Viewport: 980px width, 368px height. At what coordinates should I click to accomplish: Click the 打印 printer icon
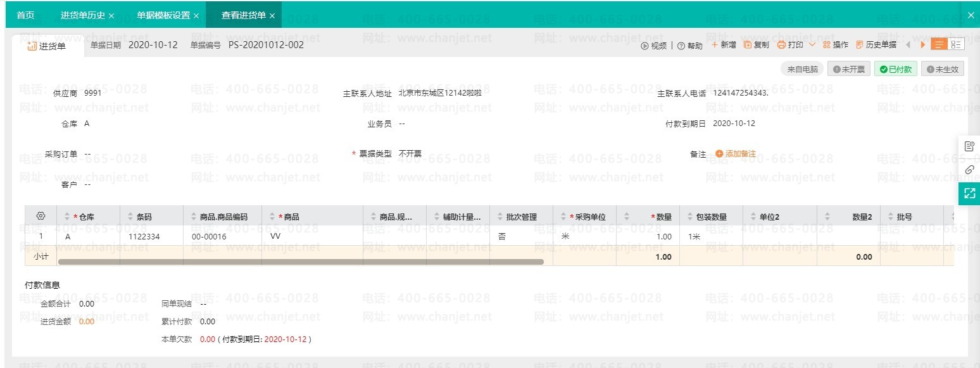pos(781,45)
